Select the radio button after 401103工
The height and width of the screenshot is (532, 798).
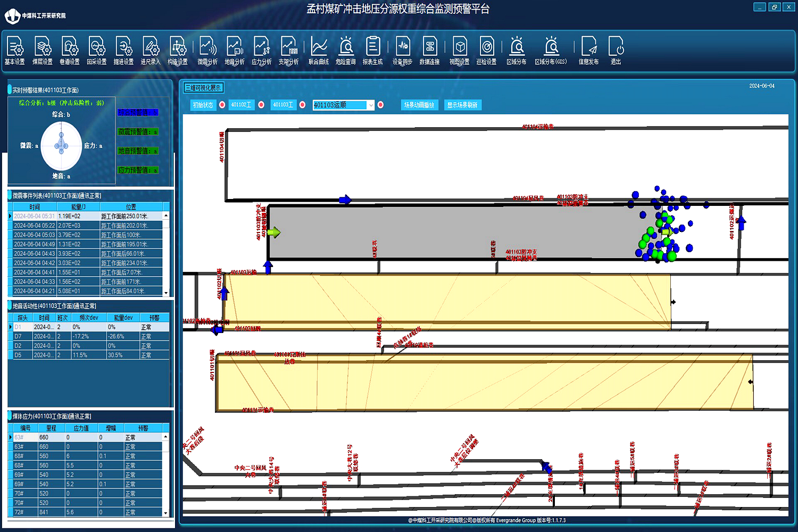click(302, 105)
